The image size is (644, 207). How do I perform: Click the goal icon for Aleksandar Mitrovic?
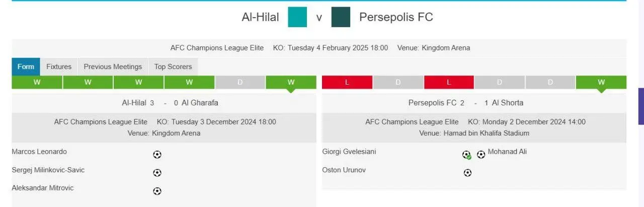[x=157, y=191]
